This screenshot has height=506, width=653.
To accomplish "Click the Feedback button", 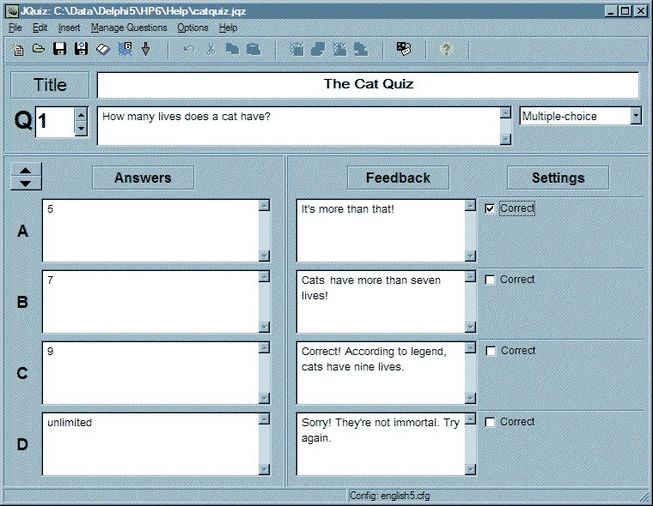I will [x=398, y=178].
